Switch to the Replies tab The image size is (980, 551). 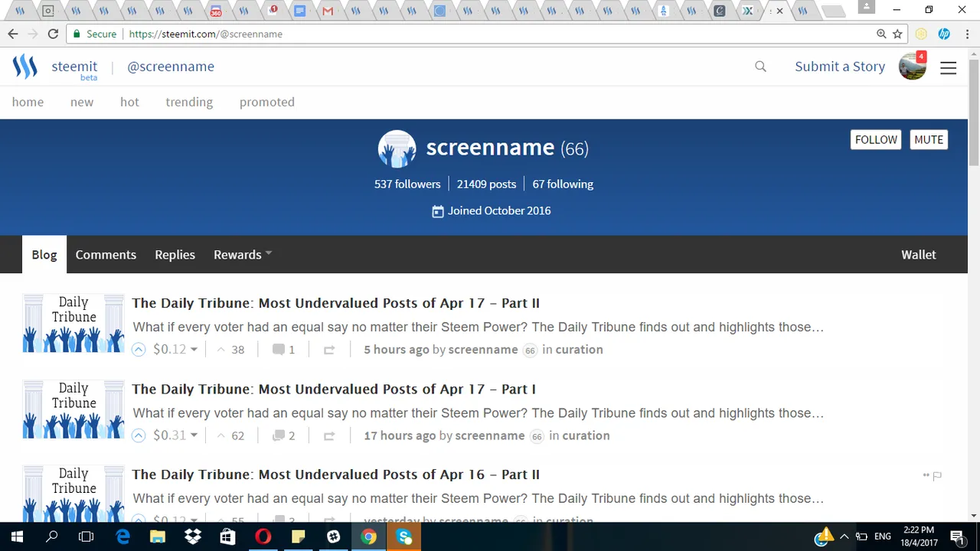point(175,255)
